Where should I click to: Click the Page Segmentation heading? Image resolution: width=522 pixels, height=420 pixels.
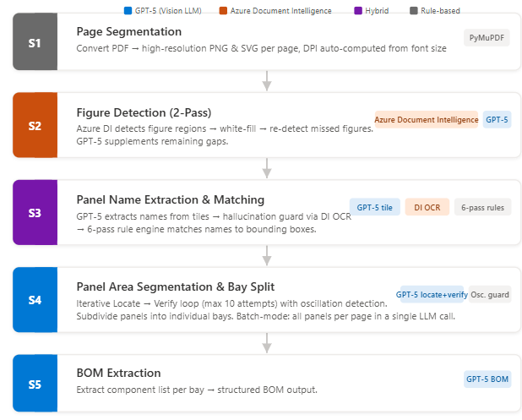click(128, 32)
